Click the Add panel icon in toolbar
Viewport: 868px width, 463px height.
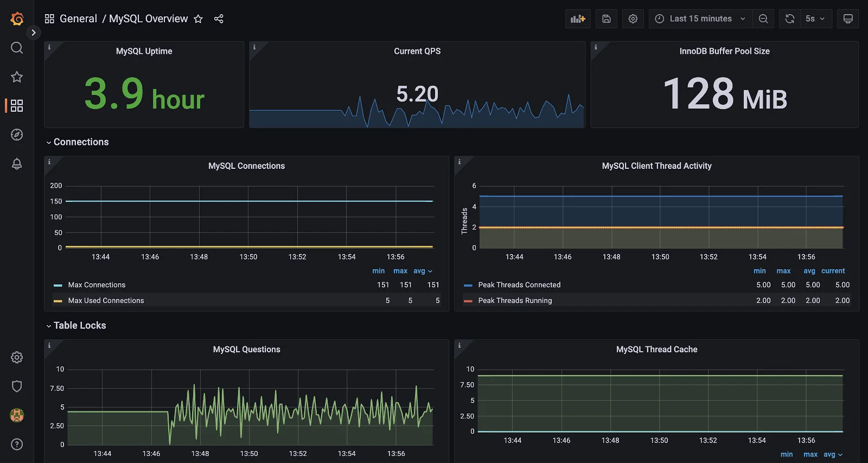pos(578,19)
